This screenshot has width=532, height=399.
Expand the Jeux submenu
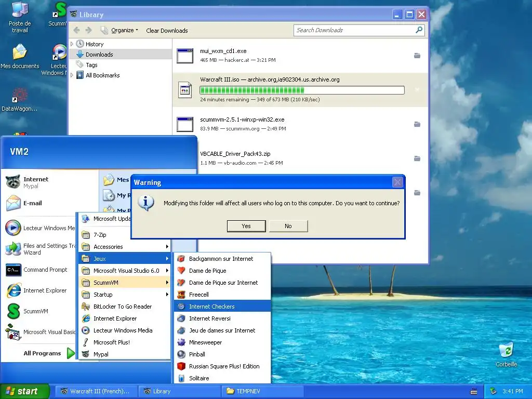[124, 259]
